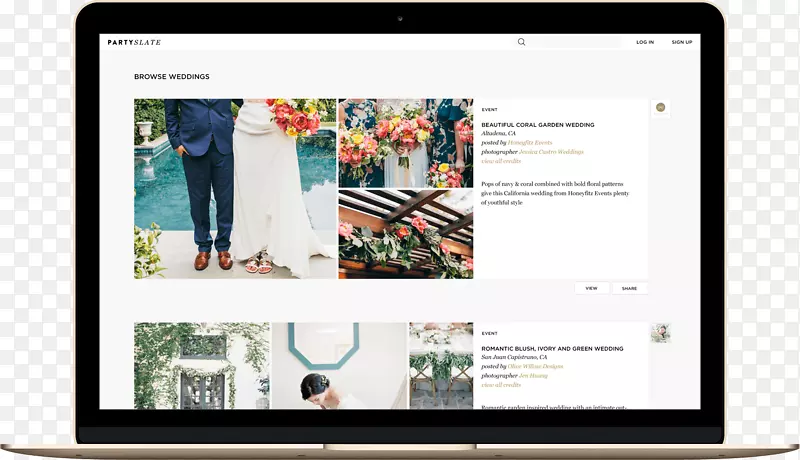This screenshot has width=800, height=460.
Task: Visit the Honeyfitz Events profile link
Action: [x=530, y=143]
